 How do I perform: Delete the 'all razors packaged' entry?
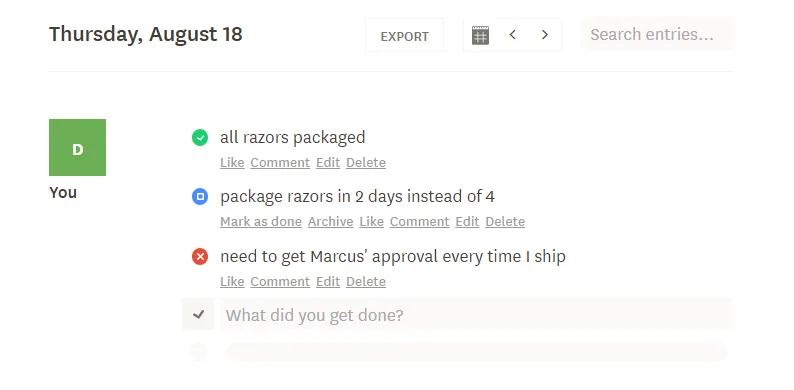366,163
